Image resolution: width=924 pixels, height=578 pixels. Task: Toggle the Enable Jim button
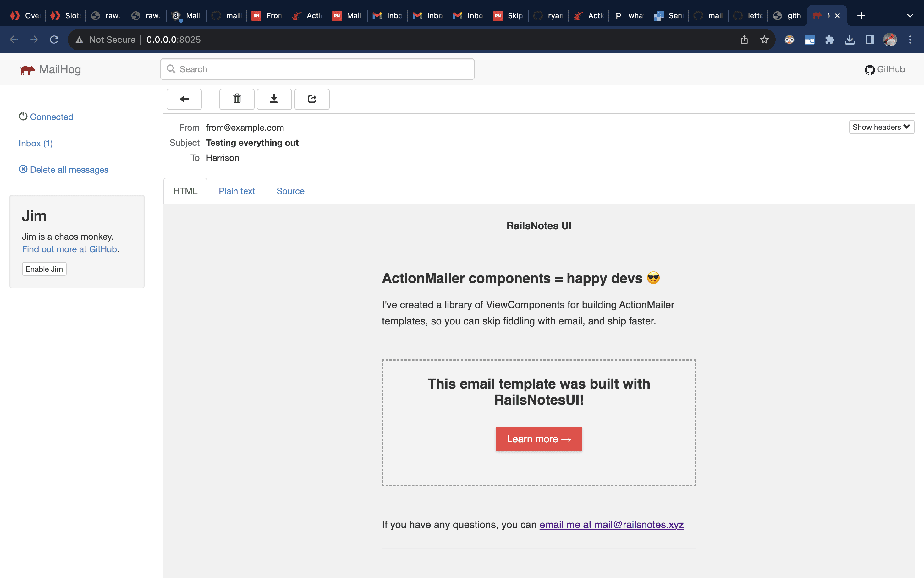pos(44,269)
